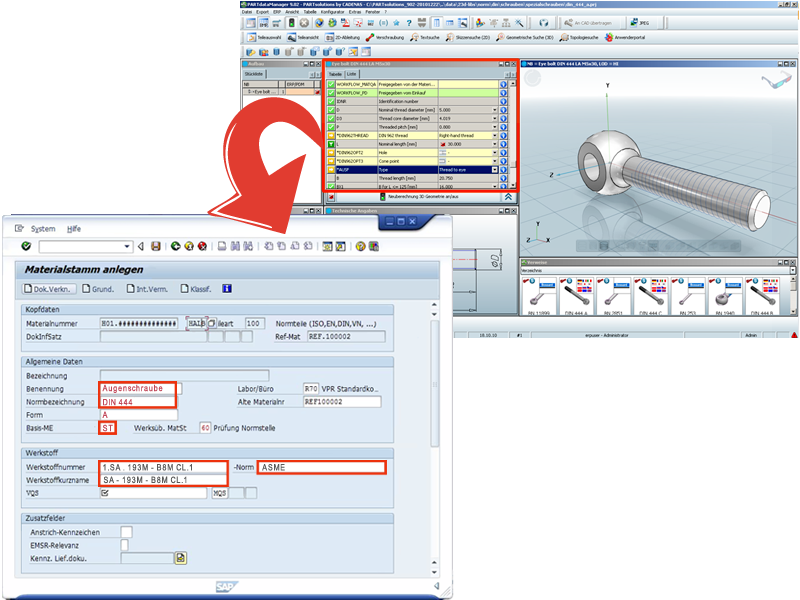The height and width of the screenshot is (600, 800).
Task: Open the Skizzensuche (2D) sketch search
Action: click(464, 37)
